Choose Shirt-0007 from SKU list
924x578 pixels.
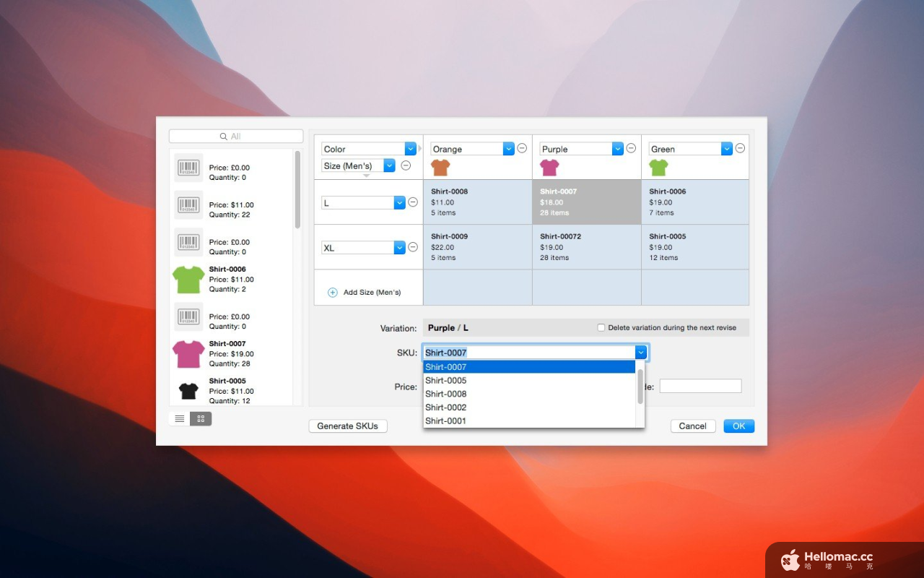pos(529,367)
